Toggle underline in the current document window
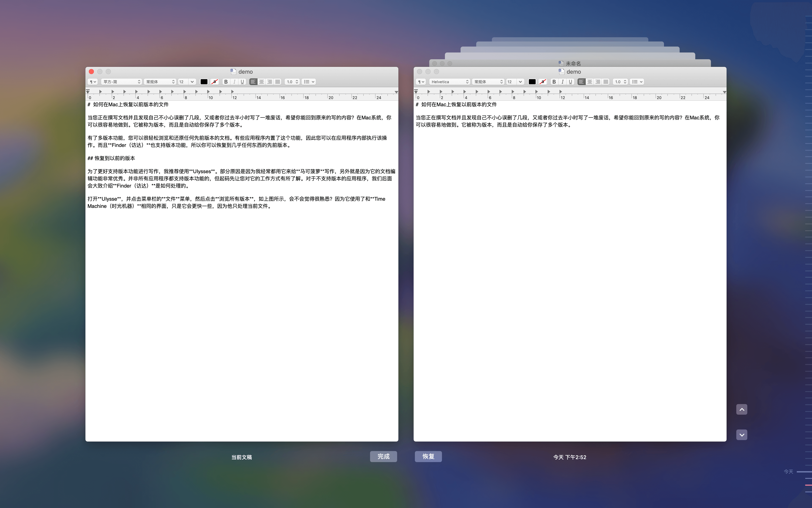 pyautogui.click(x=242, y=82)
